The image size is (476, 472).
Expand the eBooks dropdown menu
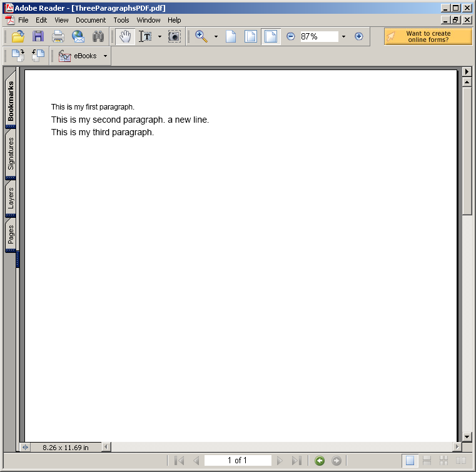pos(105,56)
